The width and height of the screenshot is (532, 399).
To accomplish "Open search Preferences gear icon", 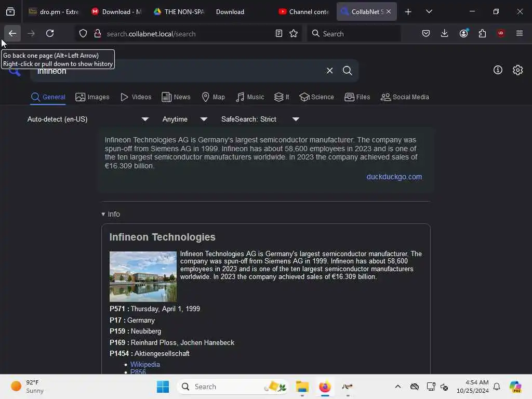I will point(518,70).
